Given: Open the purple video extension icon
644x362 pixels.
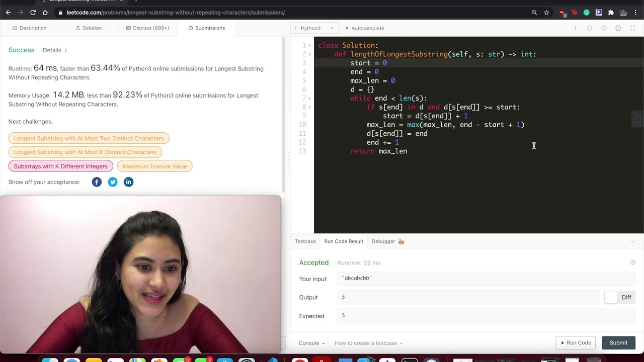Looking at the screenshot, I should pos(599,13).
